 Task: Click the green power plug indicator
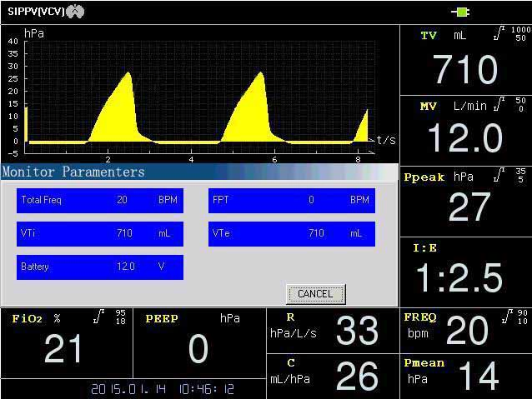pos(460,12)
